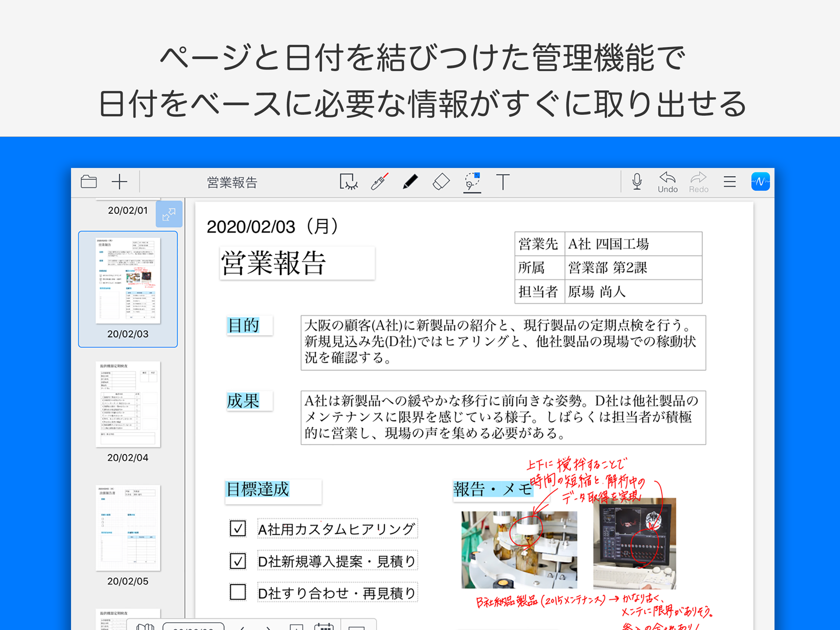Click the Redo button
Screen dimensions: 840x630
tap(699, 182)
